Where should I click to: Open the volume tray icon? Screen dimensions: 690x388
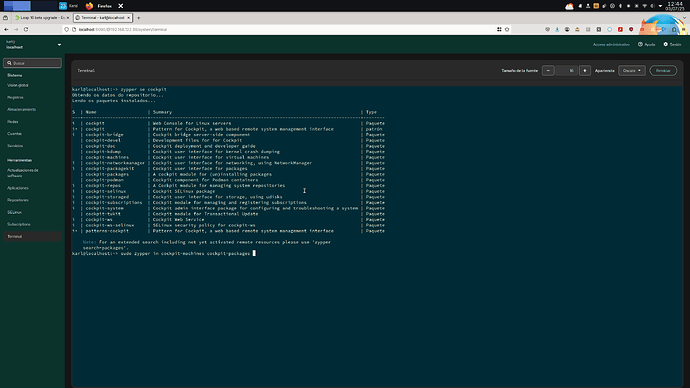pos(652,6)
